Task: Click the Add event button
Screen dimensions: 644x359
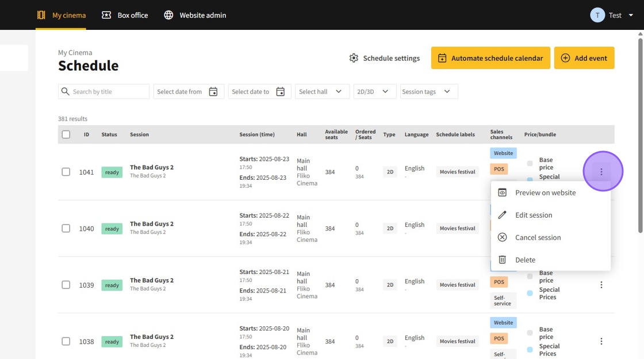Action: [x=584, y=58]
